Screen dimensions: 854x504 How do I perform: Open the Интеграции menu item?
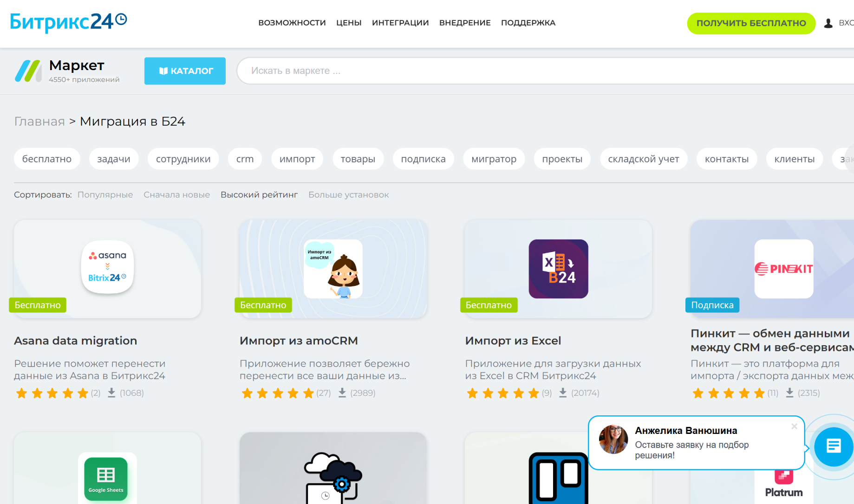click(x=400, y=23)
